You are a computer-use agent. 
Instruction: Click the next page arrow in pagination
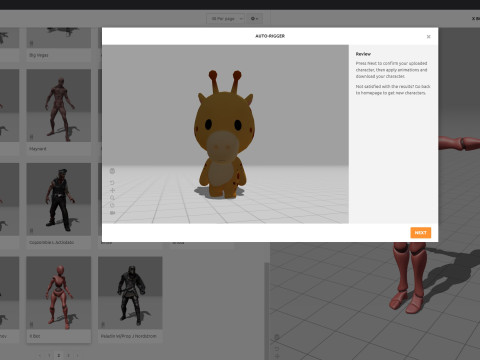77,356
